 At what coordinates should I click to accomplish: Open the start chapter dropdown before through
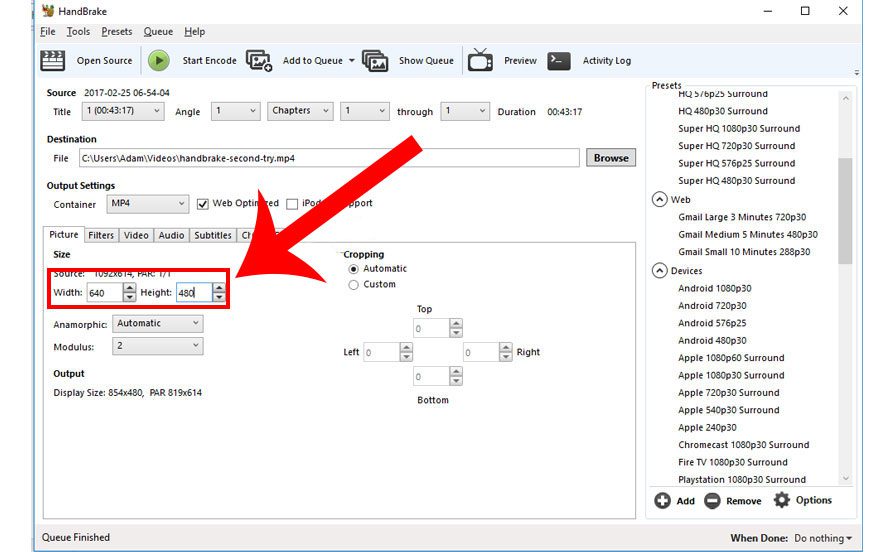[365, 111]
